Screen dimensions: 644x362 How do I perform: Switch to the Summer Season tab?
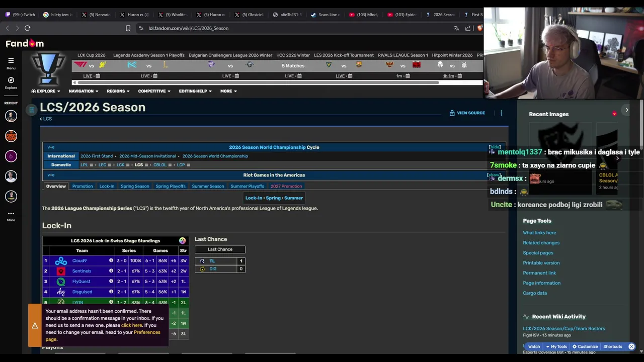[x=208, y=186]
